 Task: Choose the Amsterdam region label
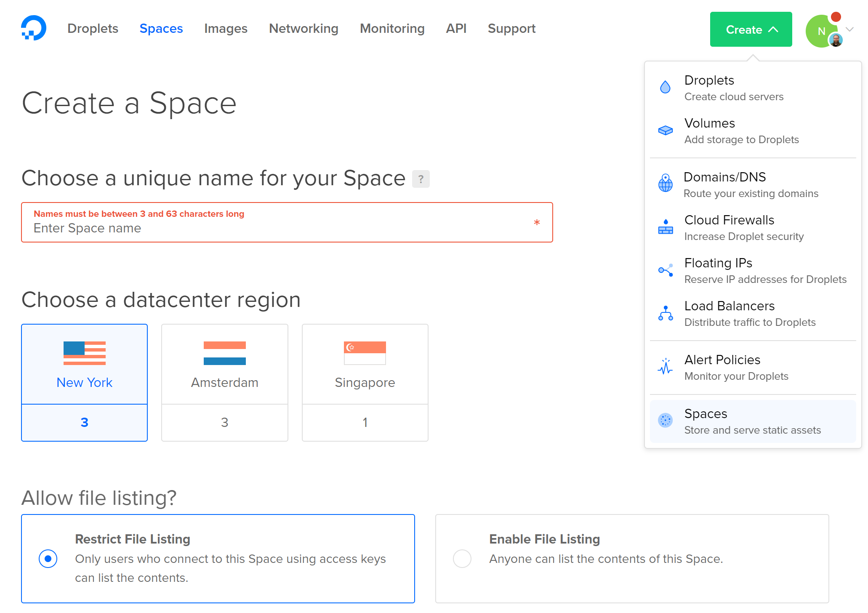pos(225,382)
